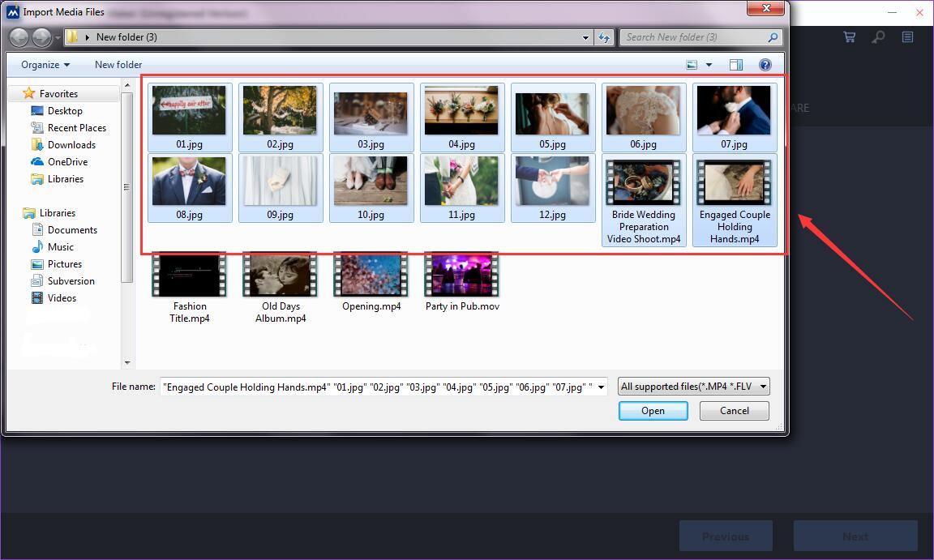Select the 11.jpg thumbnail
This screenshot has height=560, width=934.
pos(462,188)
